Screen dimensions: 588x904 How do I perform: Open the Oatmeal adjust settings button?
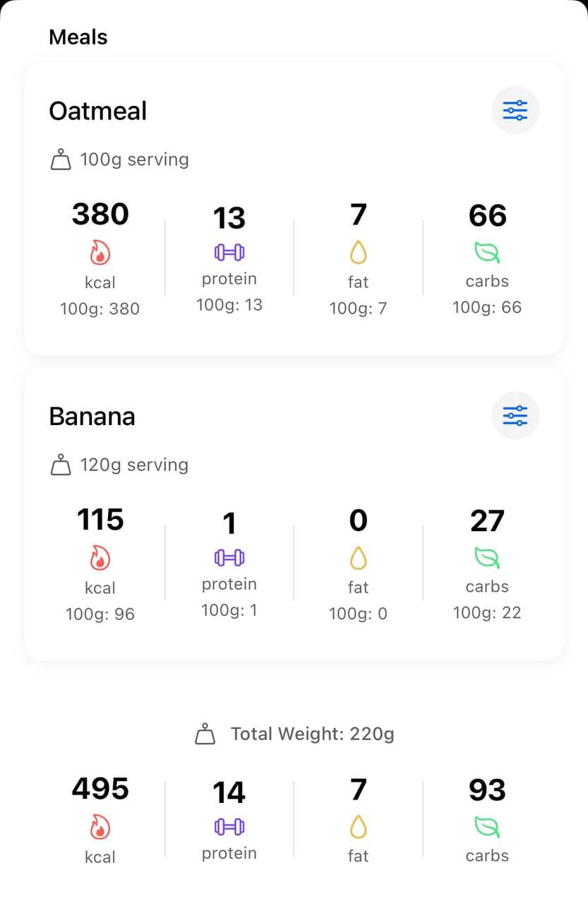[x=515, y=110]
